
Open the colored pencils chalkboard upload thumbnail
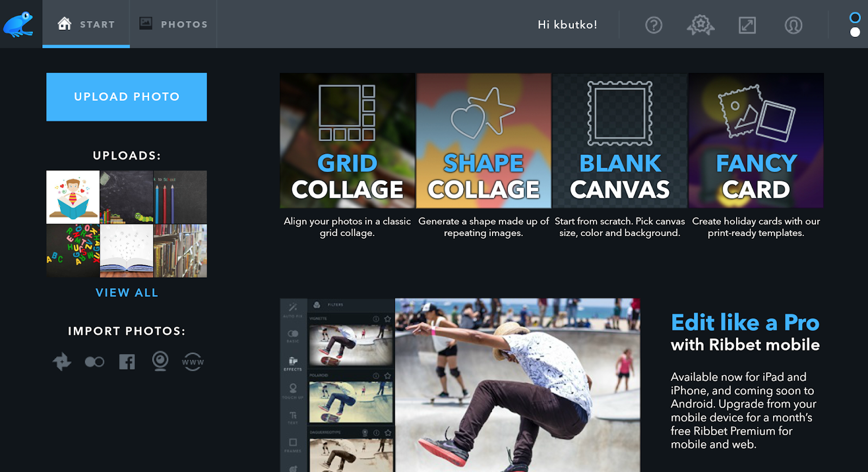click(180, 197)
